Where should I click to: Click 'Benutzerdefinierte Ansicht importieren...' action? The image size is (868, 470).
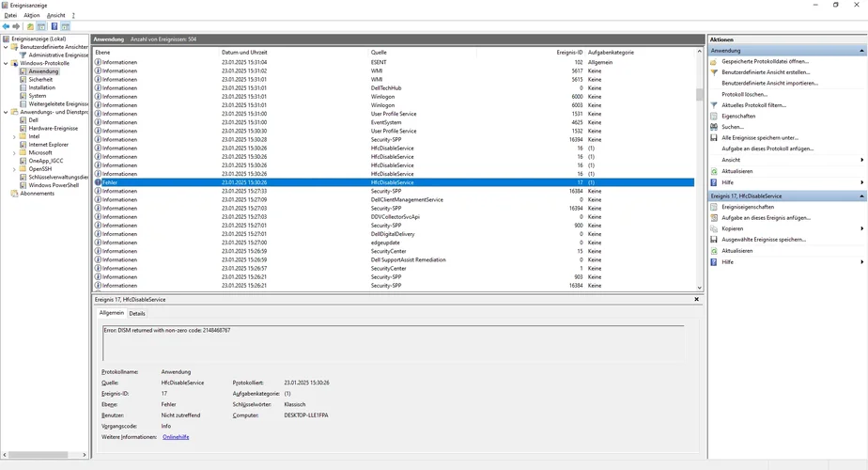[769, 83]
